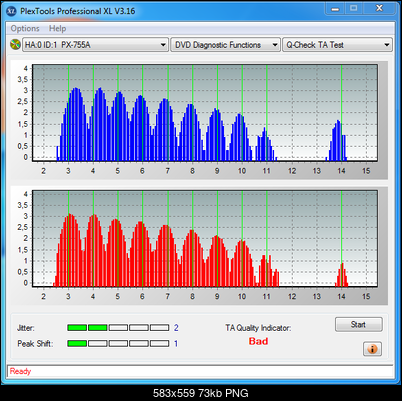Expand the Q-Check TA Test dropdown
The width and height of the screenshot is (402, 401).
pos(337,45)
